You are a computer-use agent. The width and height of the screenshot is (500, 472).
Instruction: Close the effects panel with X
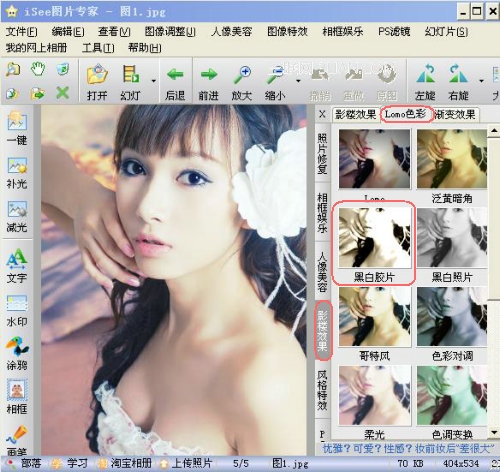322,114
